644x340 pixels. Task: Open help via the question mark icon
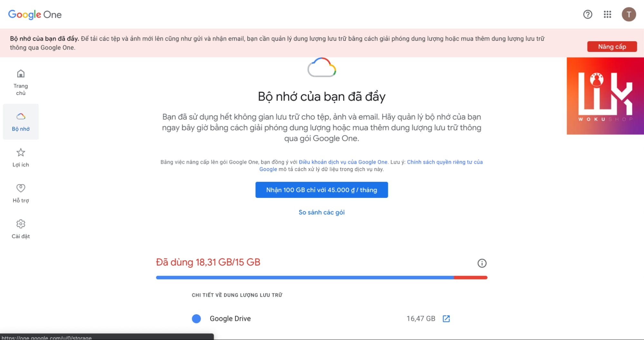587,15
